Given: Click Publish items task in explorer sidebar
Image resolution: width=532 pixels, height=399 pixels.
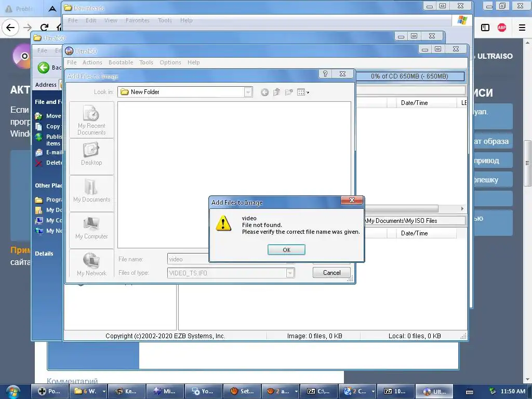Looking at the screenshot, I should 49,140.
